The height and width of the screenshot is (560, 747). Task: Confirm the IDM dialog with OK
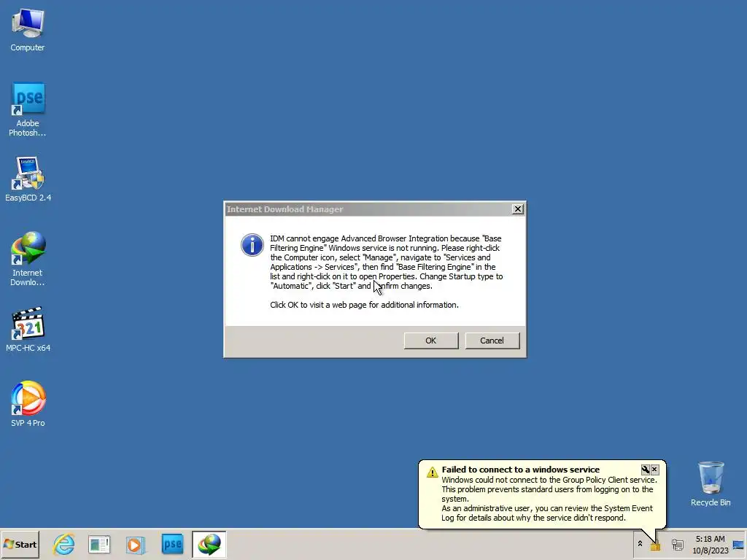pyautogui.click(x=431, y=341)
